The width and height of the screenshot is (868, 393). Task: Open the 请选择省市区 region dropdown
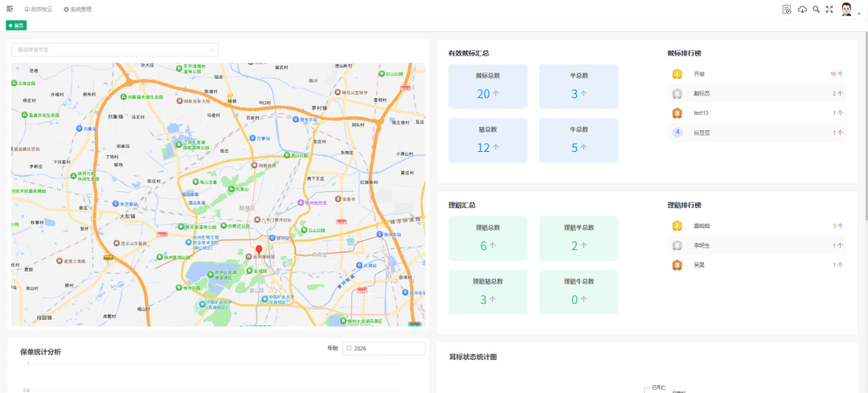pyautogui.click(x=114, y=50)
